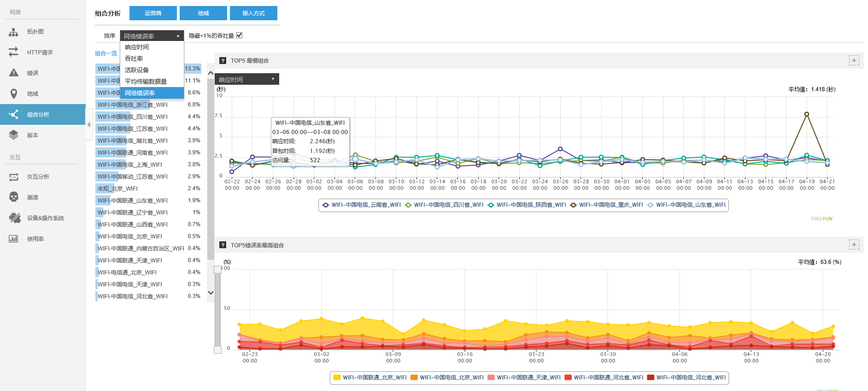The image size is (868, 391).
Task: Toggle the 隐藏<1%的吞吐量 checkbox
Action: point(239,35)
